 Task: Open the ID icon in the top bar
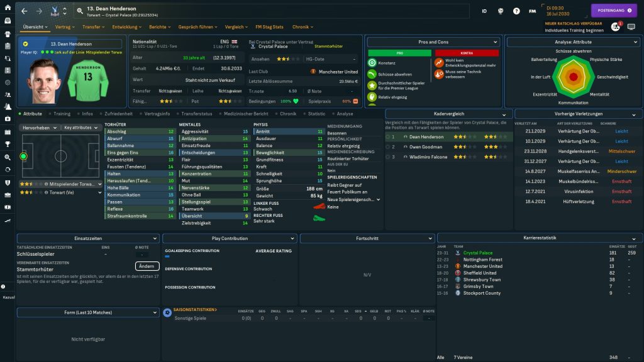pyautogui.click(x=484, y=11)
